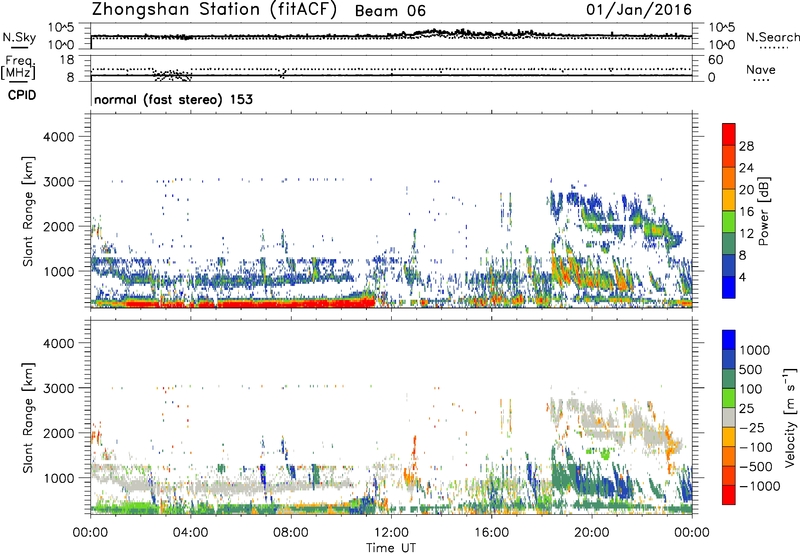Screen dimensions: 800x554
Task: Click the "12" Power colorbar label
Action: [746, 234]
